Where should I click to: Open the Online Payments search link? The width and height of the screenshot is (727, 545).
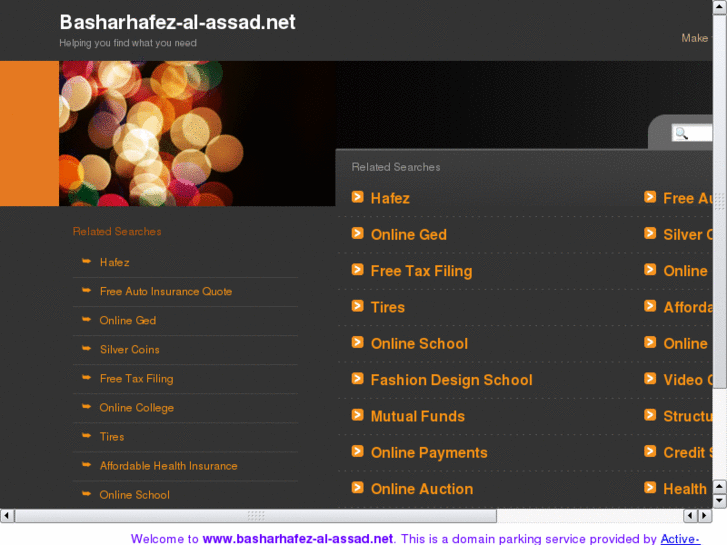click(429, 452)
